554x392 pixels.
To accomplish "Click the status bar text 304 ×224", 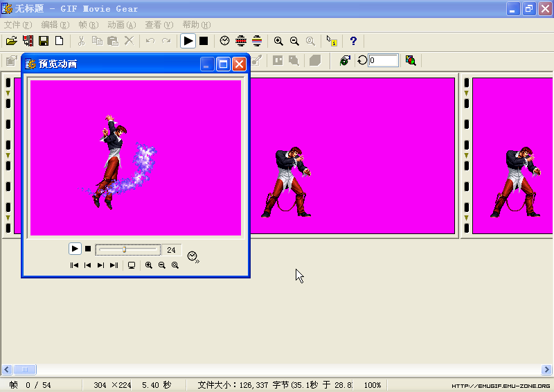I will pyautogui.click(x=112, y=385).
